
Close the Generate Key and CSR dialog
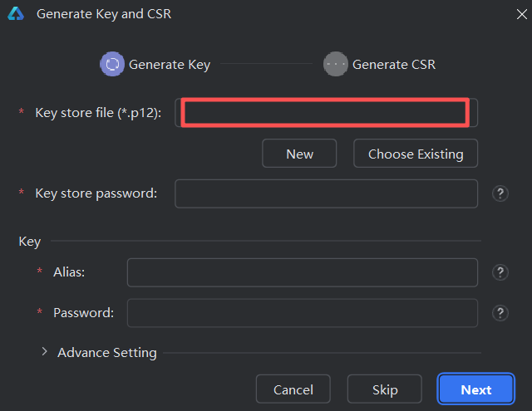click(513, 14)
